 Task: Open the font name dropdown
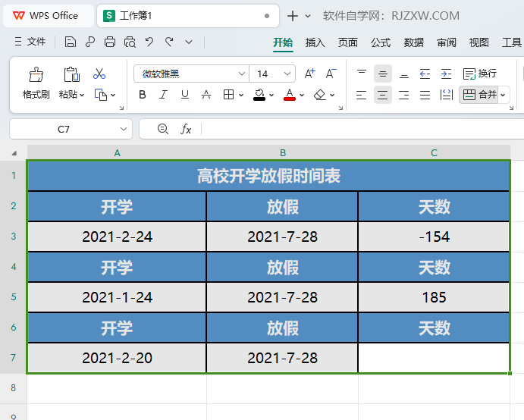(x=242, y=74)
